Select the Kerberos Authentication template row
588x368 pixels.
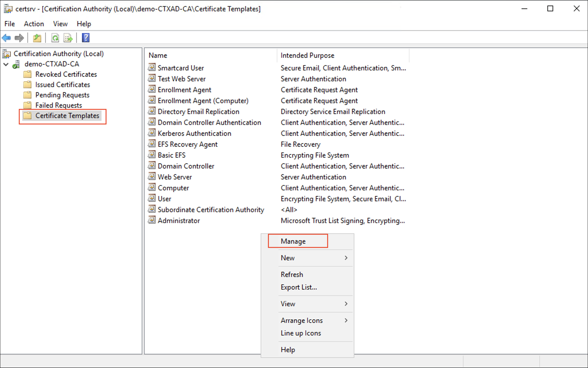(x=194, y=133)
